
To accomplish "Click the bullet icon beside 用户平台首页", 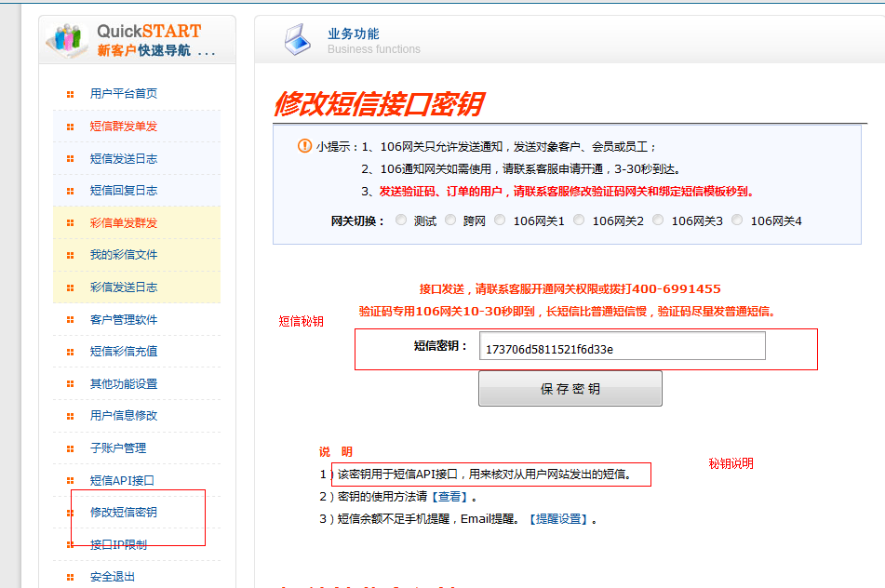I will [x=70, y=94].
